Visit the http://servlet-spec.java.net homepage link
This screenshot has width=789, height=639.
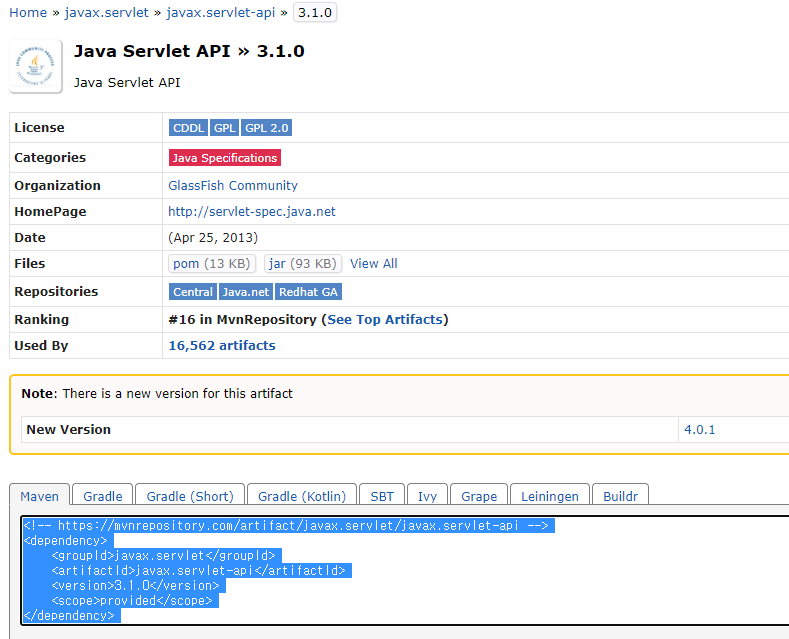coord(252,212)
